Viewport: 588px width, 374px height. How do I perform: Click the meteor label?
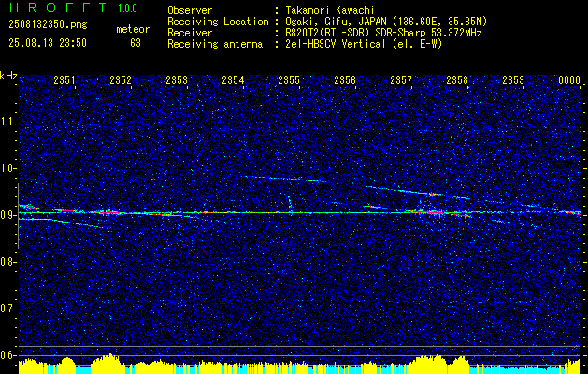click(133, 29)
